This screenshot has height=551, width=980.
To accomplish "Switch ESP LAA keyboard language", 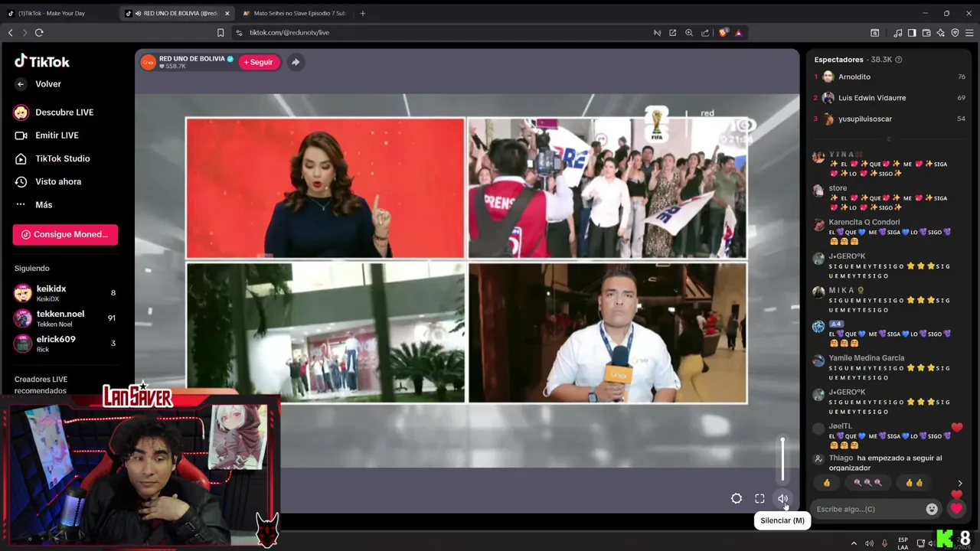I will (903, 543).
